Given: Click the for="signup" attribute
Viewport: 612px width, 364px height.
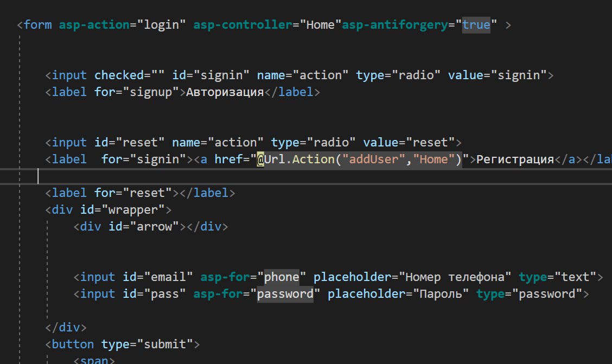Looking at the screenshot, I should (137, 92).
